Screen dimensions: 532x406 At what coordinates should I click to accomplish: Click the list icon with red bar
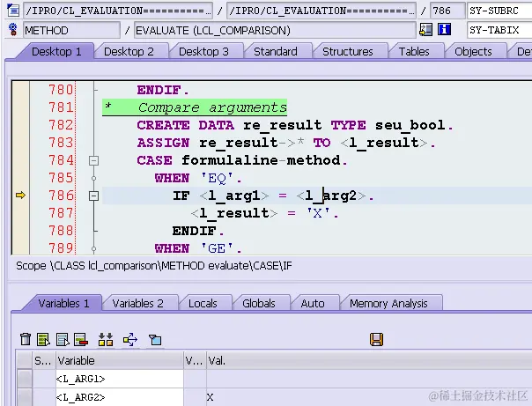[81, 339]
